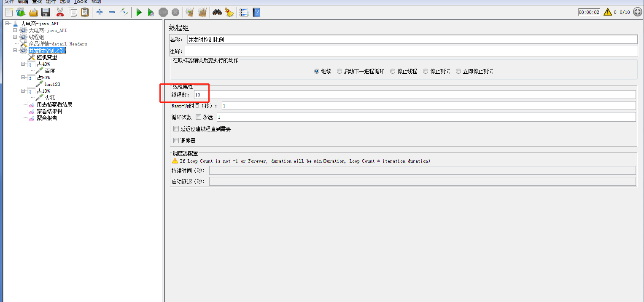644x302 pixels.
Task: Click the 循环次数 loop count field
Action: 426,117
